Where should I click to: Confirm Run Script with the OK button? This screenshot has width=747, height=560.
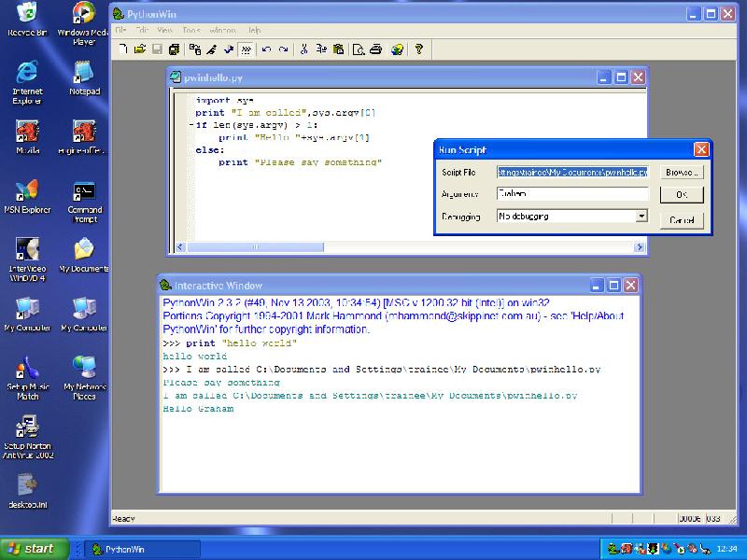click(682, 194)
